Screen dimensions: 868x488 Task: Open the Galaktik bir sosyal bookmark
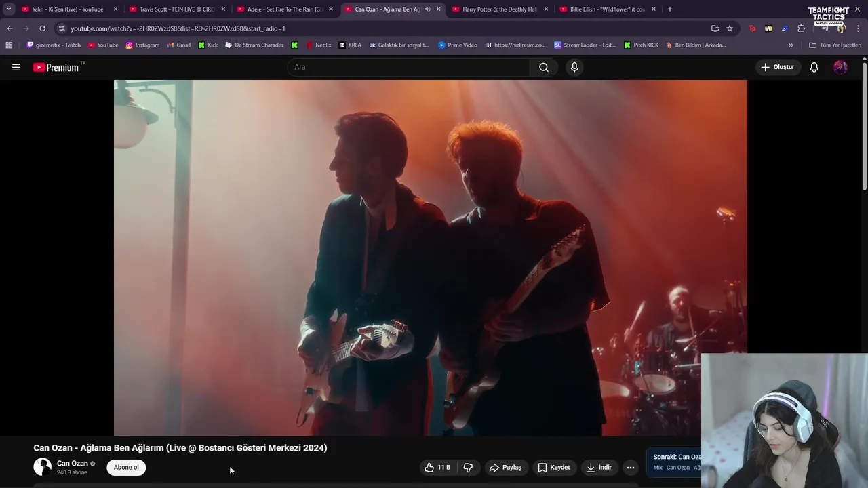399,45
